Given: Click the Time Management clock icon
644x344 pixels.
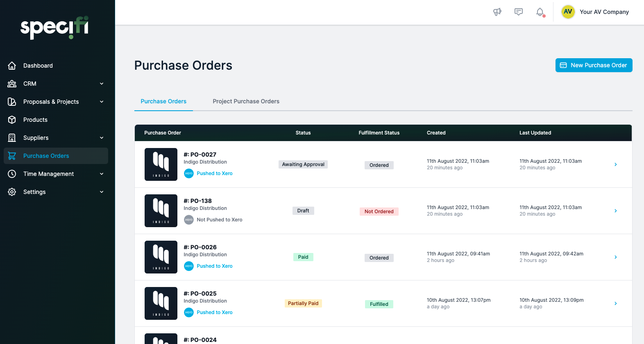Looking at the screenshot, I should click(x=12, y=174).
